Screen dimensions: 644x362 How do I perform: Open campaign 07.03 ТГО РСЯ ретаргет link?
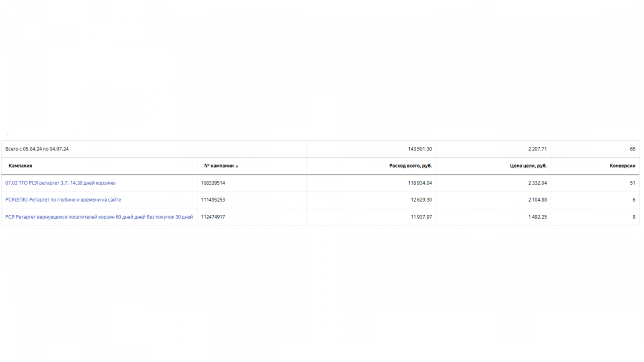coord(60,183)
